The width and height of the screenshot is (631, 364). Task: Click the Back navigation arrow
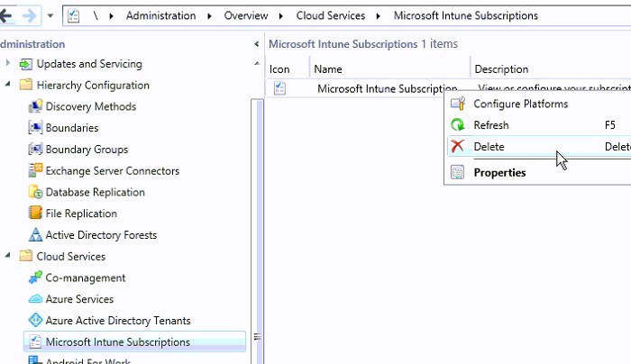click(5, 16)
